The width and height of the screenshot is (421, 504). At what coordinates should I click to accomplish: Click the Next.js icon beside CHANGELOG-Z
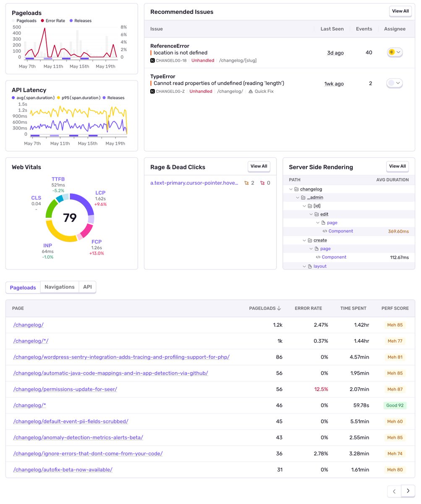coord(152,91)
